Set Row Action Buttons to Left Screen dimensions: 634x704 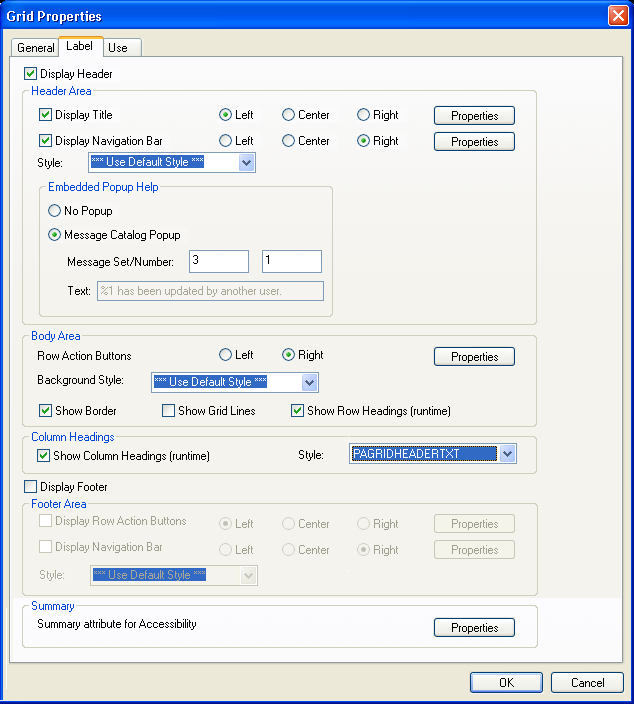click(x=225, y=355)
